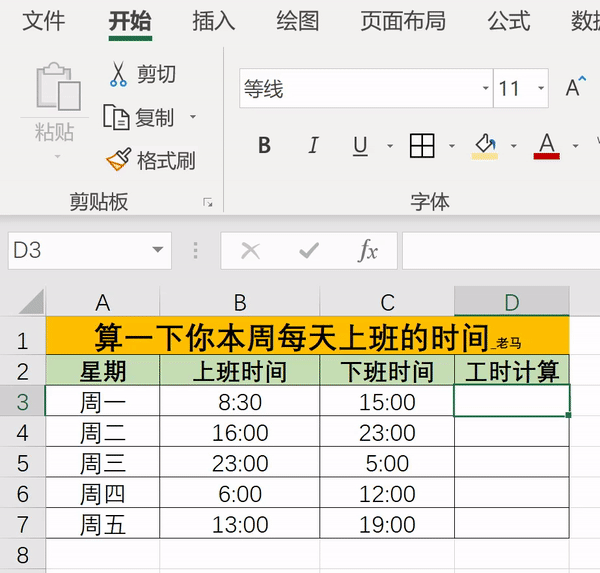This screenshot has width=600, height=573.
Task: Select the cell containing 15:00
Action: point(387,402)
